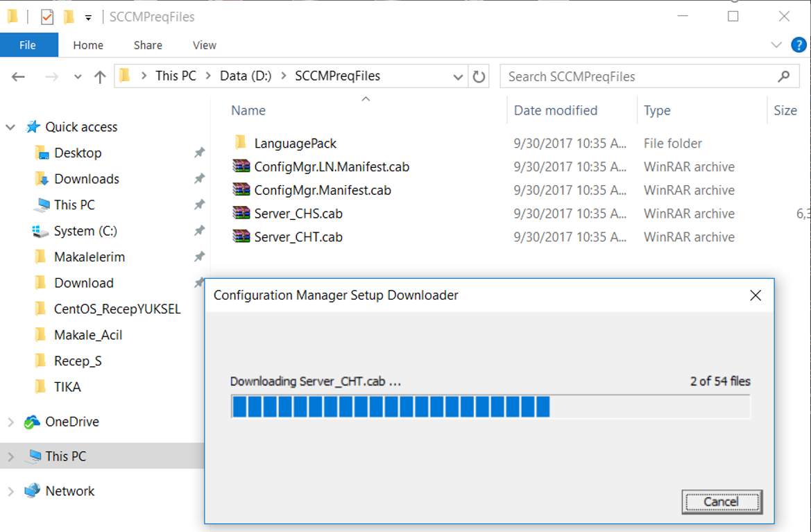The image size is (811, 532).
Task: Open the pinned This PC under Quick access
Action: pyautogui.click(x=74, y=205)
